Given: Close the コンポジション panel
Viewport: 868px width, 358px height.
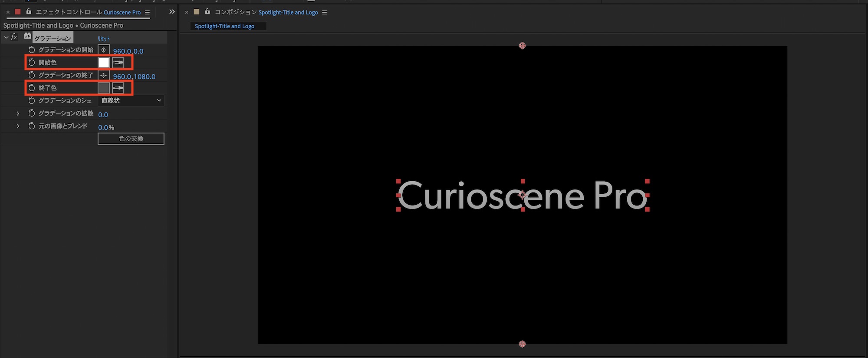Looking at the screenshot, I should [187, 12].
